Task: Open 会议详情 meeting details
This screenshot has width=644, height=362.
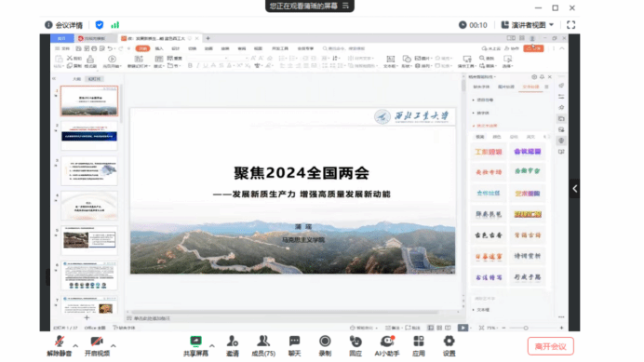Action: [x=63, y=25]
